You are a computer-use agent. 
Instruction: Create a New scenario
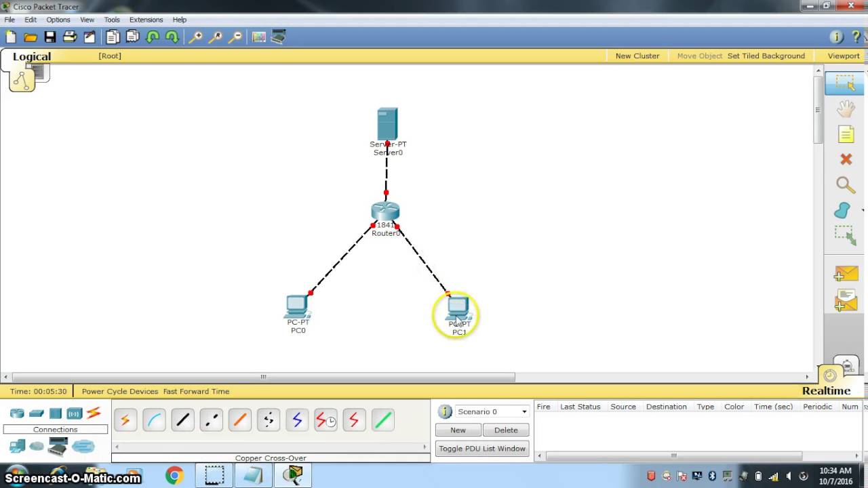[x=458, y=430]
